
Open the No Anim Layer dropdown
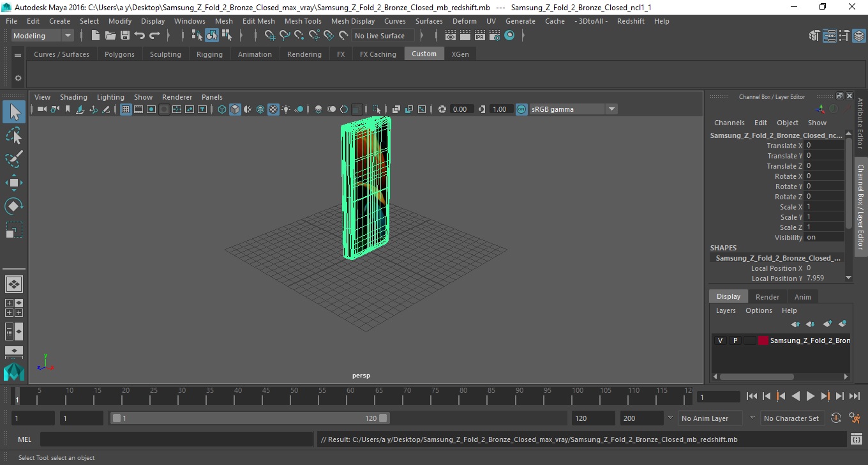pyautogui.click(x=710, y=418)
